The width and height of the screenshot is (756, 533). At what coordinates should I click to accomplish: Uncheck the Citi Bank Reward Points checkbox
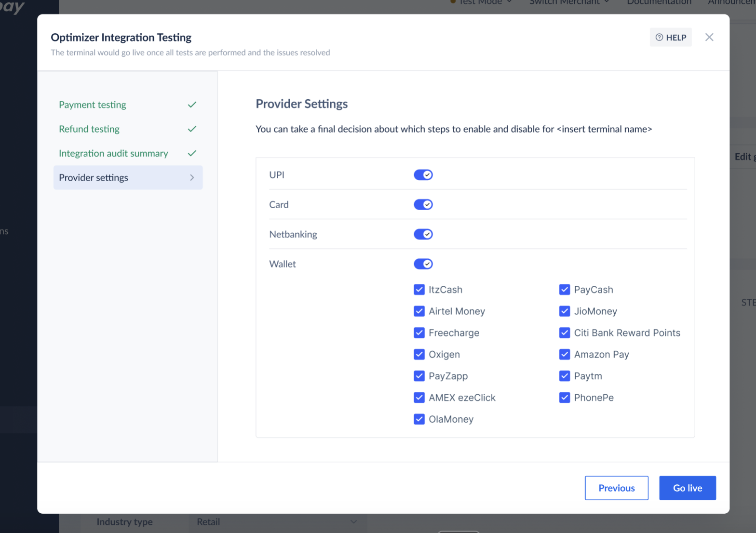(x=565, y=333)
